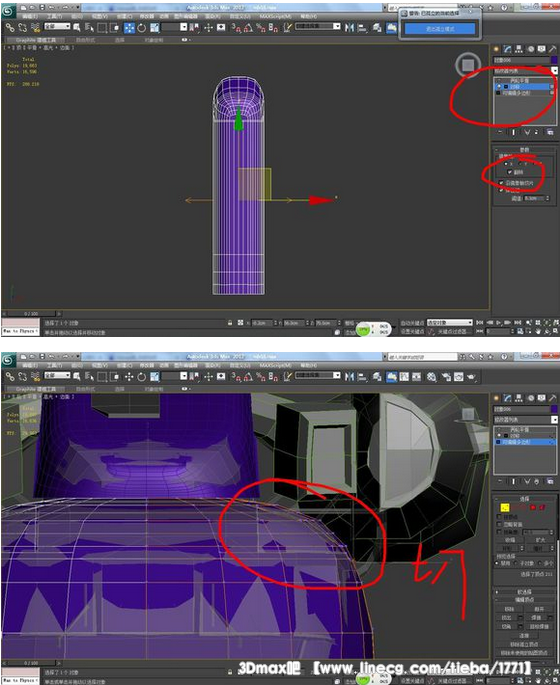Screen dimensions: 560x685
Task: Select Y mirror axis radio button
Action: pos(521,164)
